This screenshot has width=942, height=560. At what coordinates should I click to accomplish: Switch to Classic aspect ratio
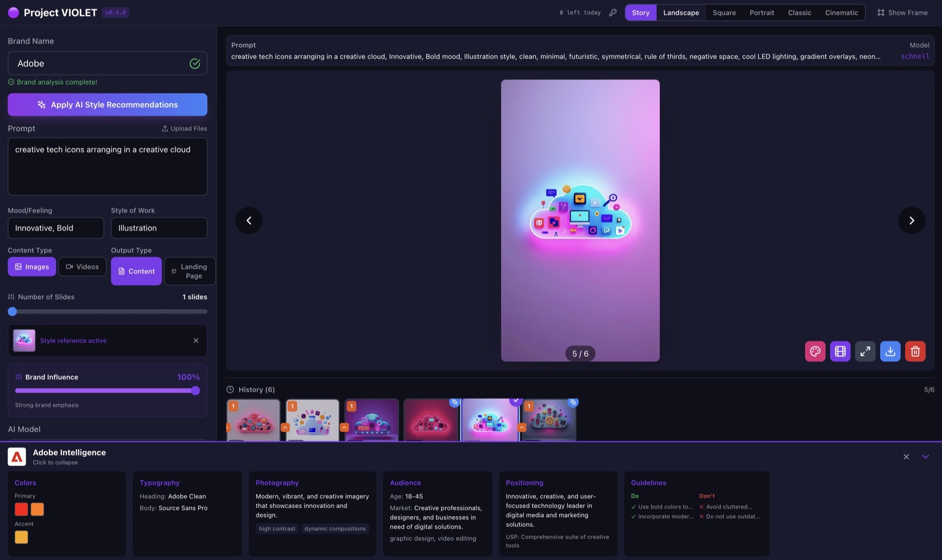pos(800,13)
